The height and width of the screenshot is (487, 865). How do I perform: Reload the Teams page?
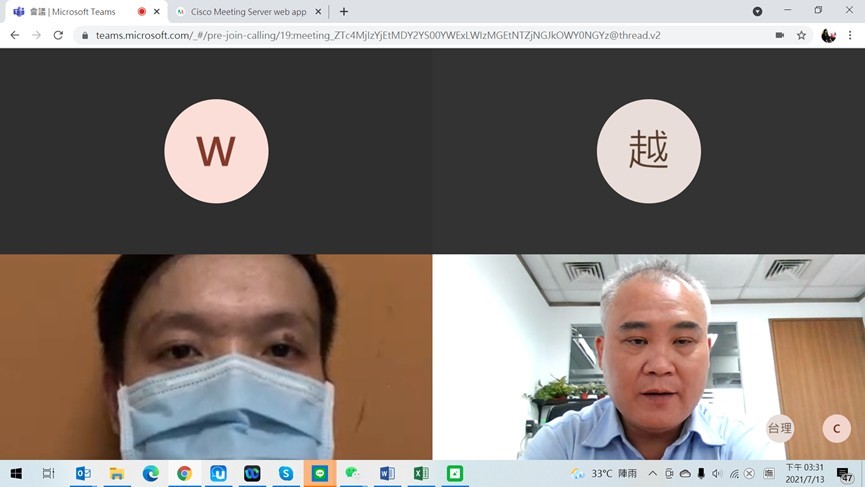coord(58,35)
